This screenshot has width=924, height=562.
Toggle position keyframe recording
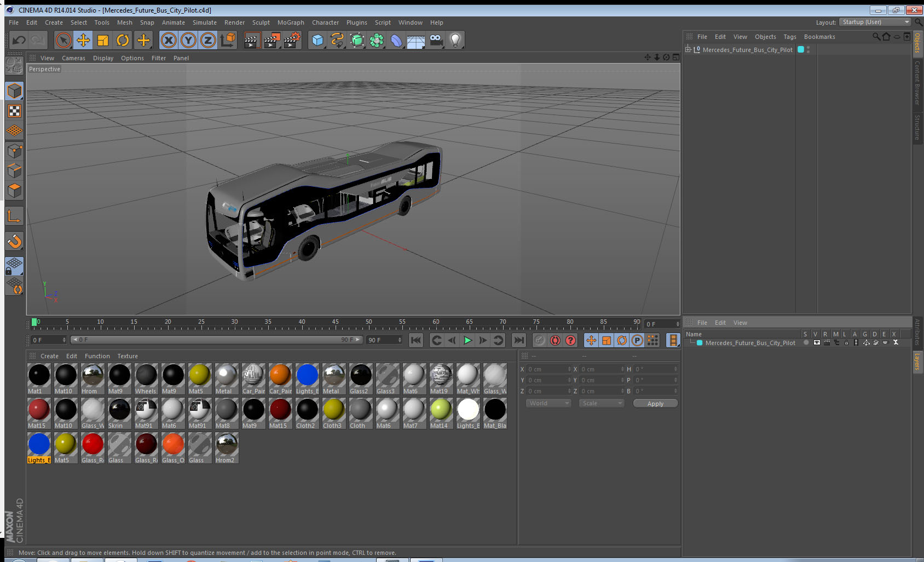click(591, 340)
